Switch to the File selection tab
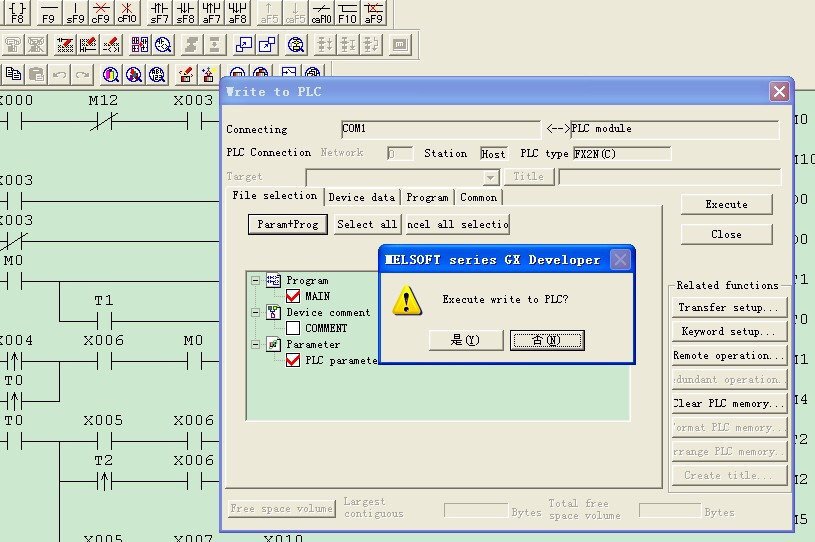 [274, 196]
